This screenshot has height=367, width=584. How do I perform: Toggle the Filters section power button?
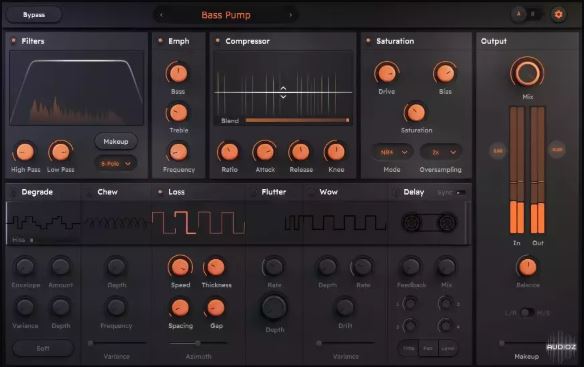13,41
